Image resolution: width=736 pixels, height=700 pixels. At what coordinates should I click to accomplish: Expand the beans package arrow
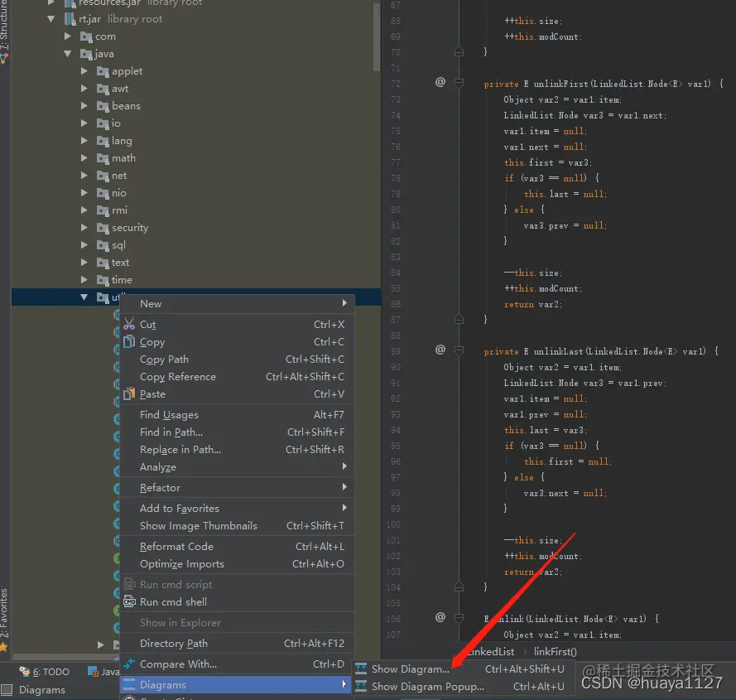84,106
